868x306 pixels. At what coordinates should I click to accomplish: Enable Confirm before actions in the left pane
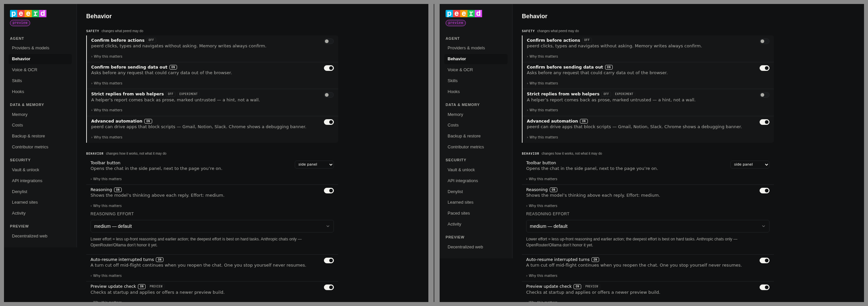329,41
